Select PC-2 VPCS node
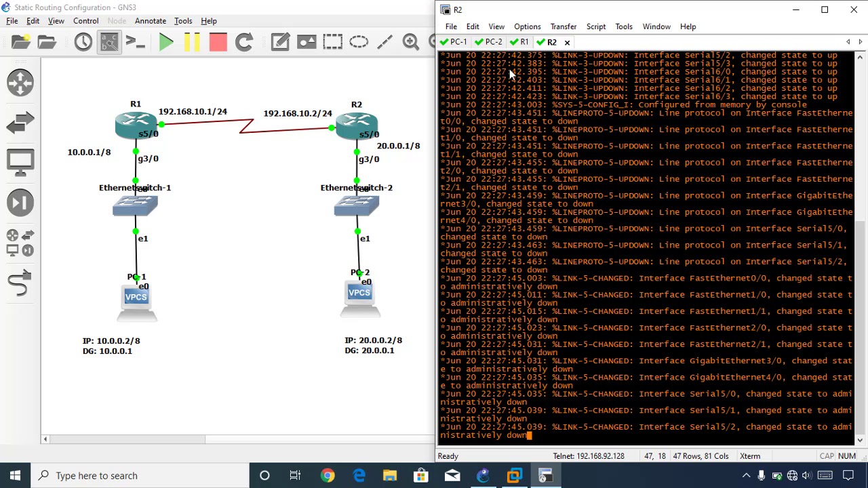 pyautogui.click(x=359, y=299)
